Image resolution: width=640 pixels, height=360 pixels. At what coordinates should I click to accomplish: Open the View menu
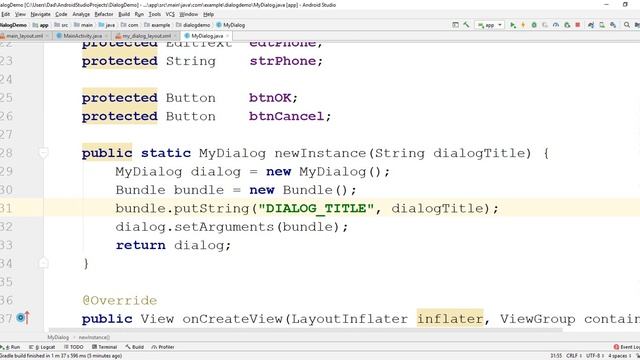click(x=20, y=14)
